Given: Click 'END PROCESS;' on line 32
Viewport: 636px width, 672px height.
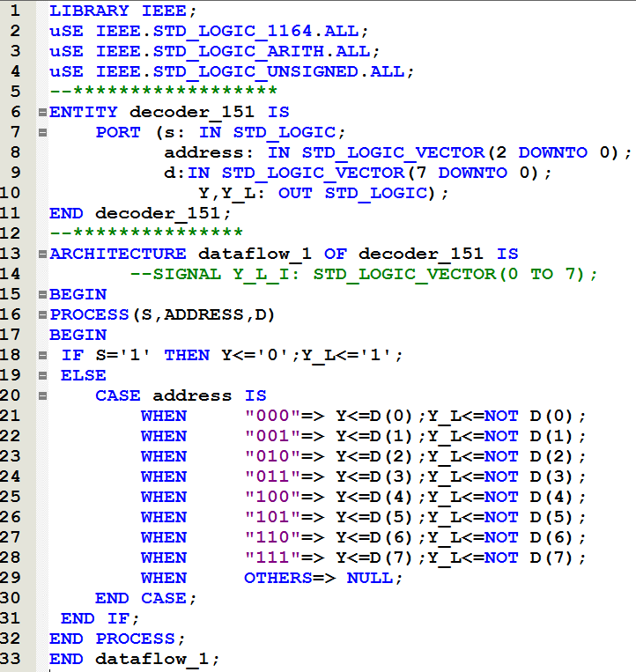Looking at the screenshot, I should coord(117,639).
